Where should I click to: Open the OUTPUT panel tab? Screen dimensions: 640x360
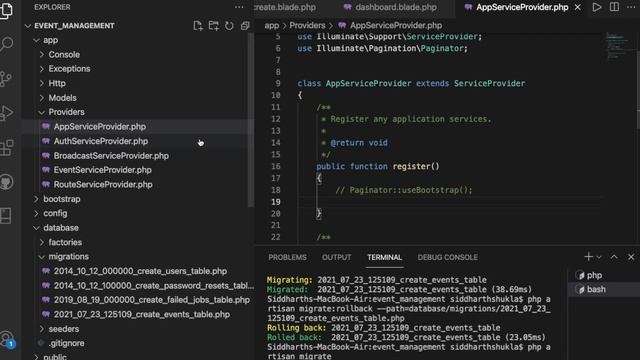(x=336, y=257)
